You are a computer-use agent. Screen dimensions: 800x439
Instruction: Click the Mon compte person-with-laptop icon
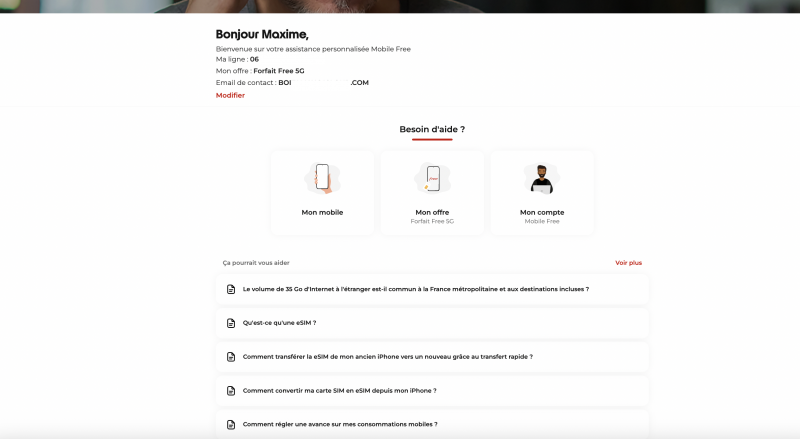pos(542,179)
